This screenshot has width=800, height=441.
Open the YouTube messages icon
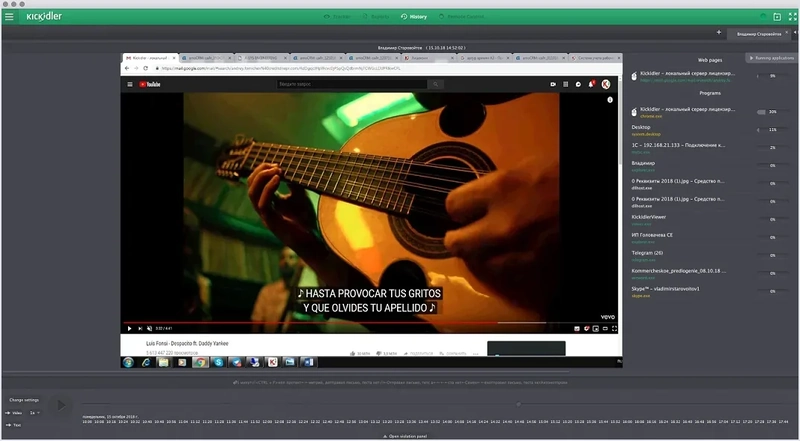(578, 84)
